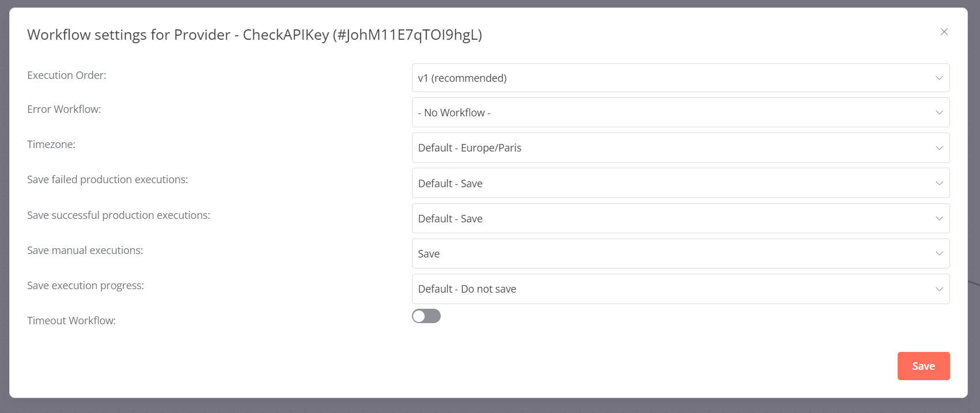Click chevron of Save successful production executions
Screen dimensions: 980x413
[x=939, y=218]
